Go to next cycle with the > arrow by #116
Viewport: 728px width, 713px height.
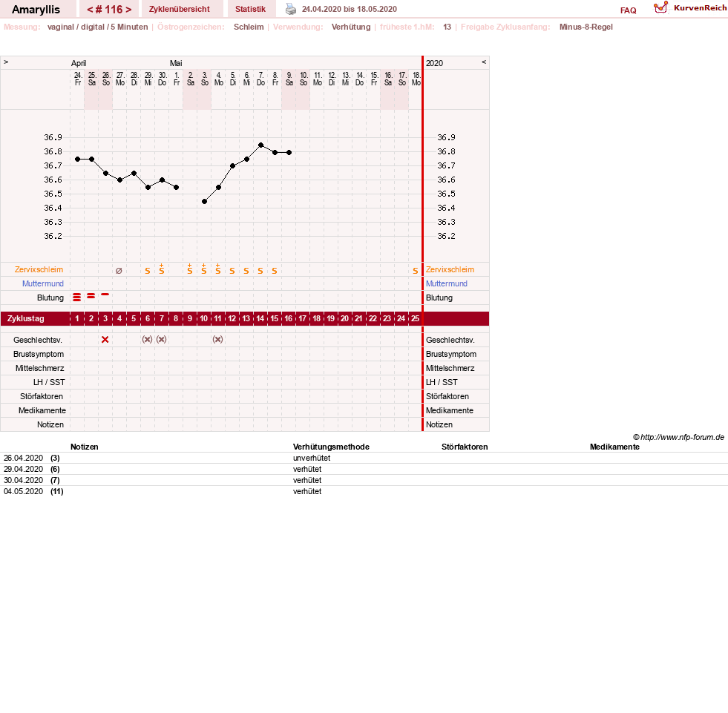[x=128, y=10]
